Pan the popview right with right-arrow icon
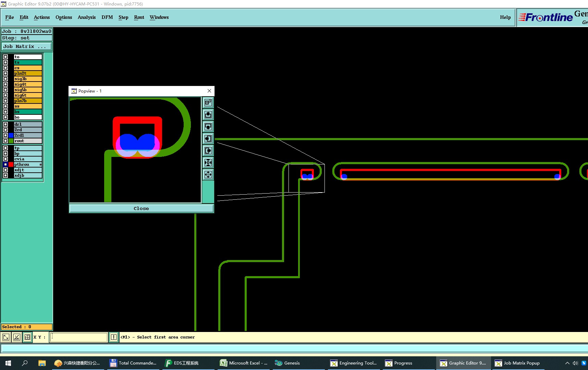Screen dimensions: 588x370 tap(208, 150)
